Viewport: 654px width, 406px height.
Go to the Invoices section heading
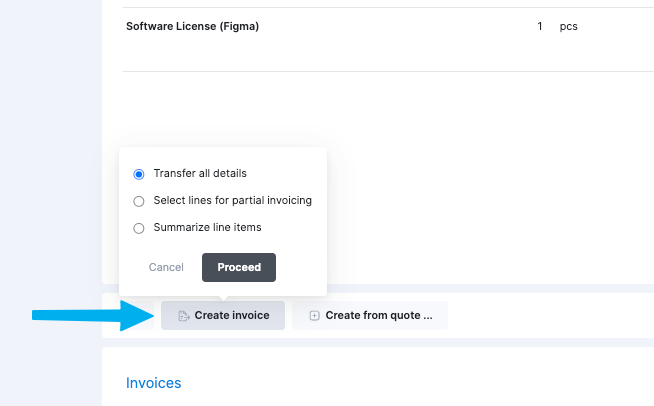pyautogui.click(x=153, y=383)
